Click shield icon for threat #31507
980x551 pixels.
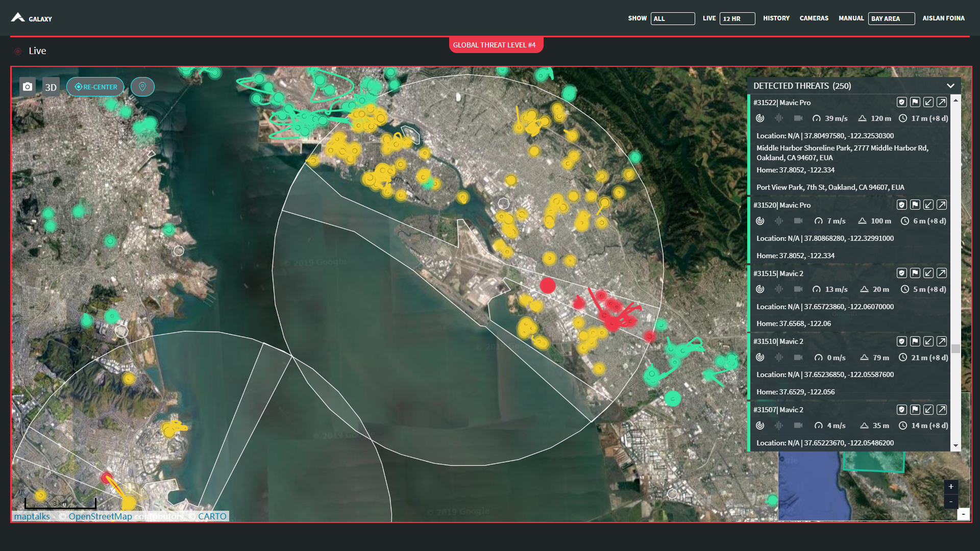902,409
